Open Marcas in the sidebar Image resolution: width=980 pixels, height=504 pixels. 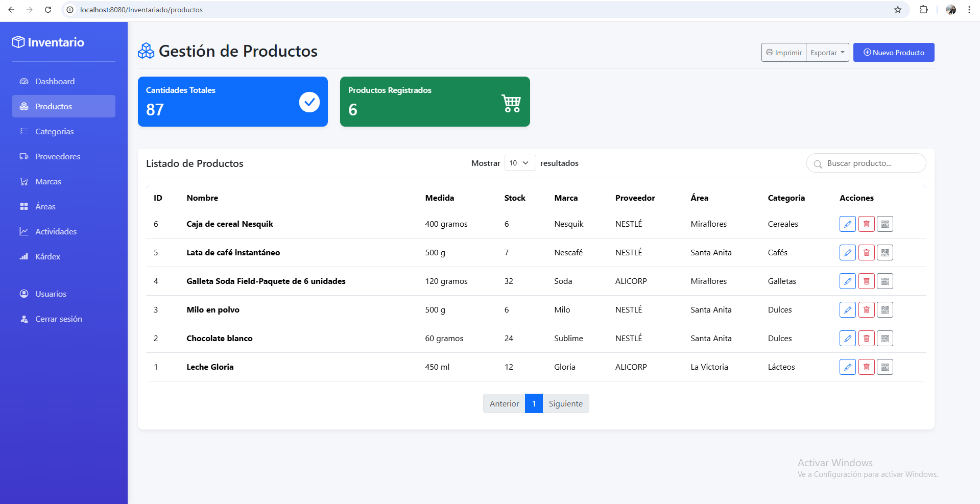pos(64,182)
